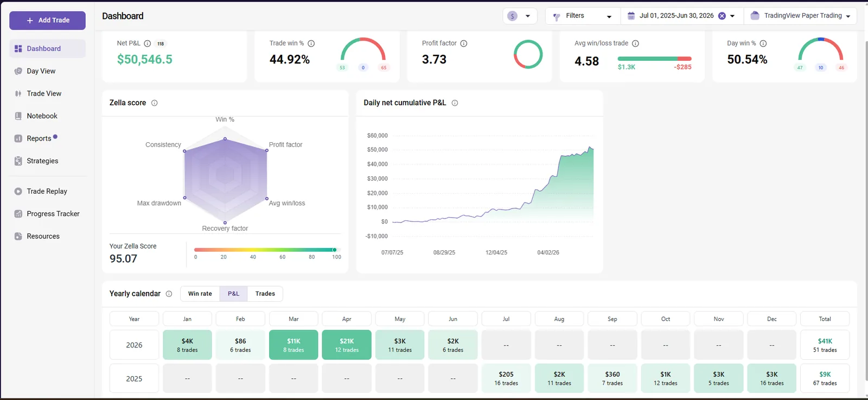This screenshot has width=868, height=400.
Task: Click the 118 trades count badge
Action: [x=161, y=44]
